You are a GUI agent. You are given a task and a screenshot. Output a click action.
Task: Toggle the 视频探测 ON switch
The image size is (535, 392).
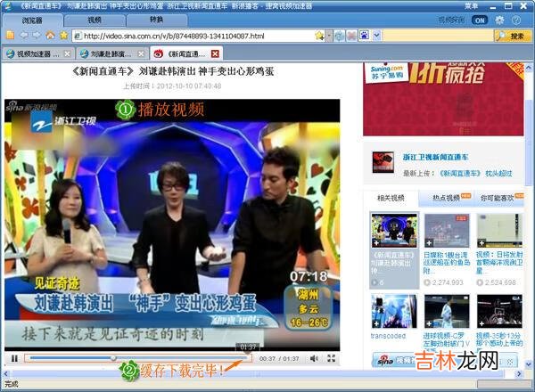[480, 19]
